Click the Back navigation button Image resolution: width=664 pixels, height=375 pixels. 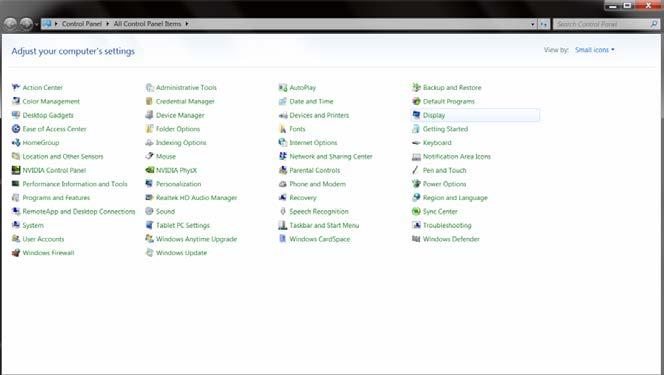10,24
